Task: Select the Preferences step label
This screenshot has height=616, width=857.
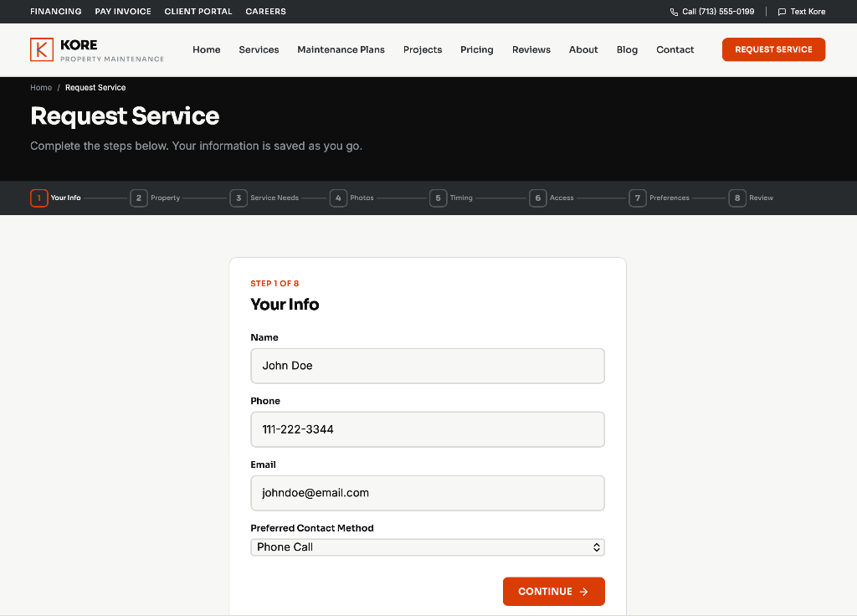Action: (x=670, y=198)
